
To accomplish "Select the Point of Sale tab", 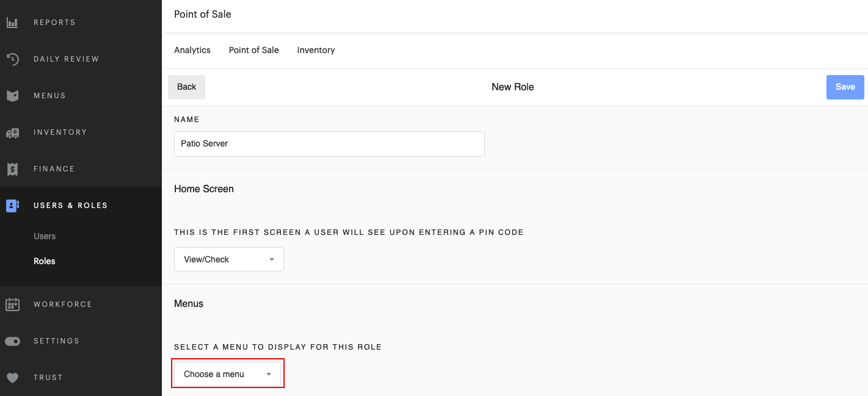I will coord(253,50).
